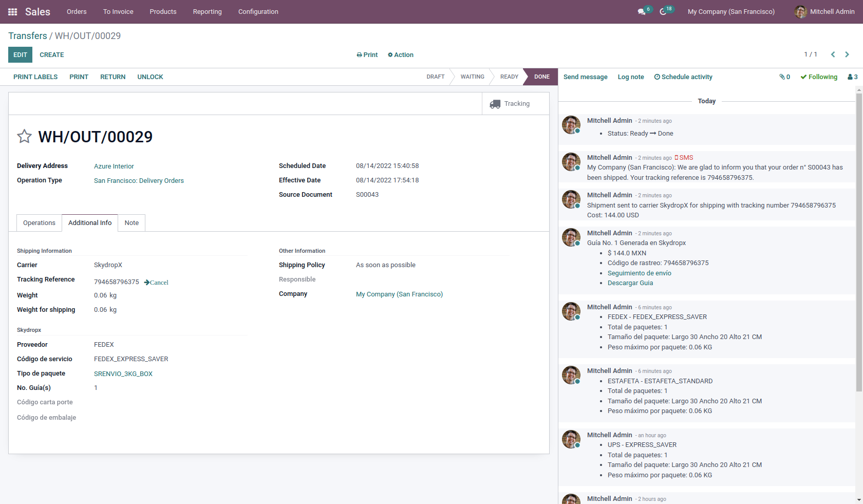863x504 pixels.
Task: Click the EDIT button
Action: tap(20, 55)
